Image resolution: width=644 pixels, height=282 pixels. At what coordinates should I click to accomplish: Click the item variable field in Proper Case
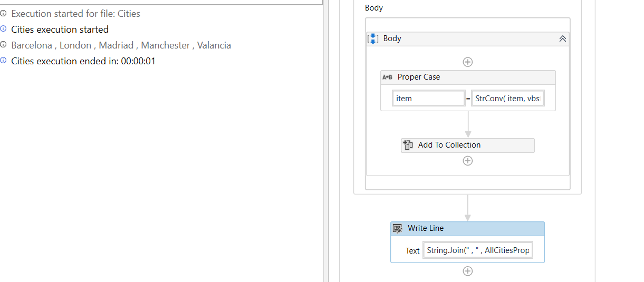428,99
